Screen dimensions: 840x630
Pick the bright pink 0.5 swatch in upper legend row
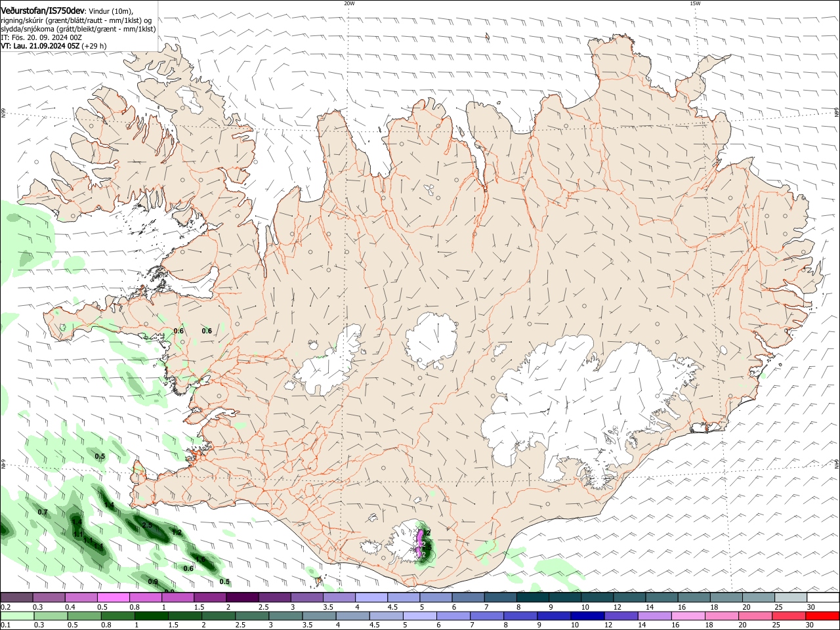click(113, 598)
